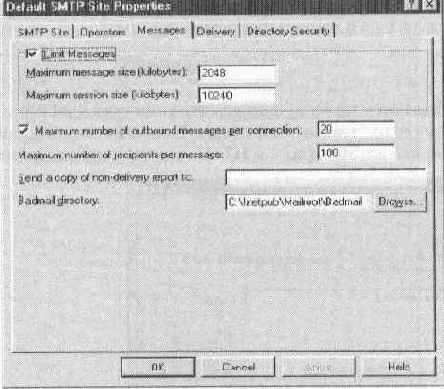This screenshot has width=444, height=389.
Task: Select the Messages tab
Action: point(161,30)
